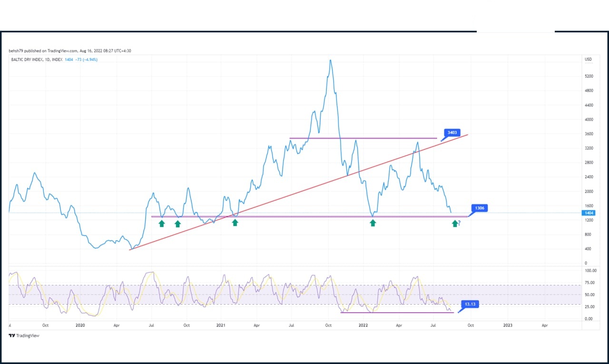Click the TradingView logo at chart bottom

tap(24, 335)
